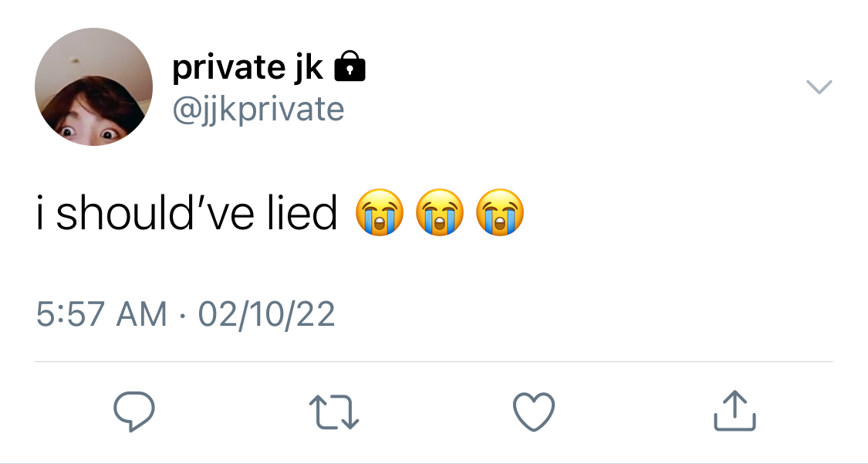Screen dimensions: 868x464
Task: Open the share tray upload icon
Action: pyautogui.click(x=735, y=410)
